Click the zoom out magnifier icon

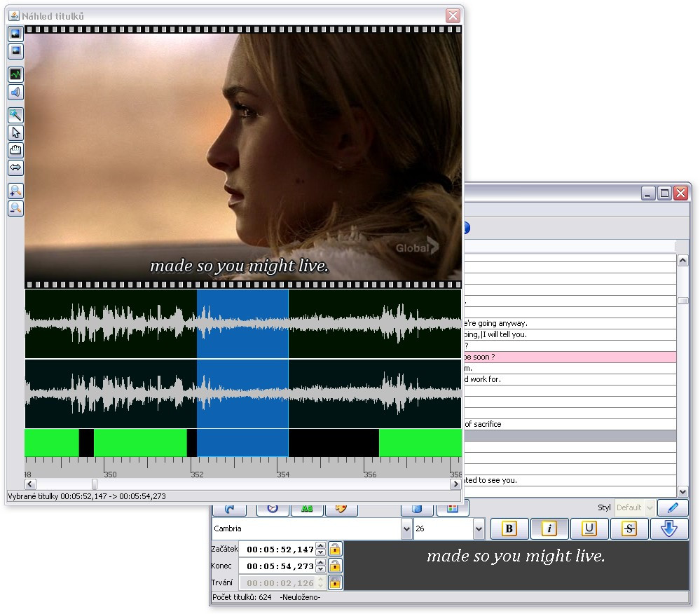(x=15, y=208)
